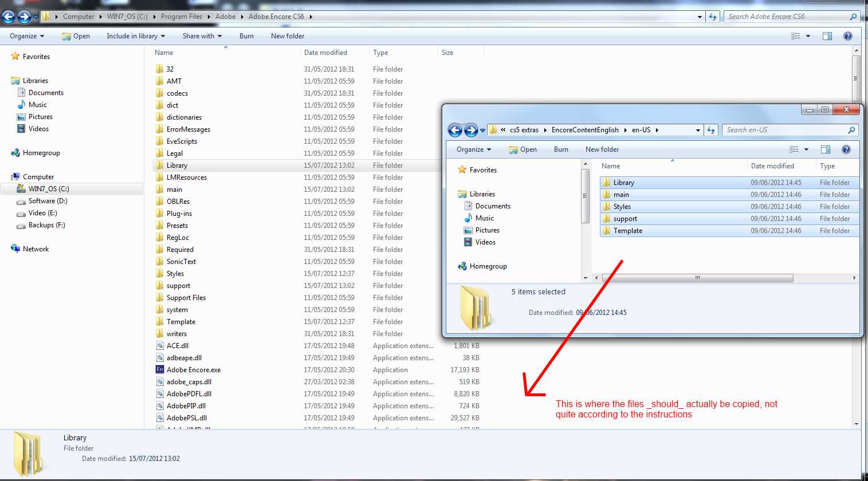Screen dimensions: 868x481
Task: Click New folder in en-US window toolbar
Action: coord(602,149)
